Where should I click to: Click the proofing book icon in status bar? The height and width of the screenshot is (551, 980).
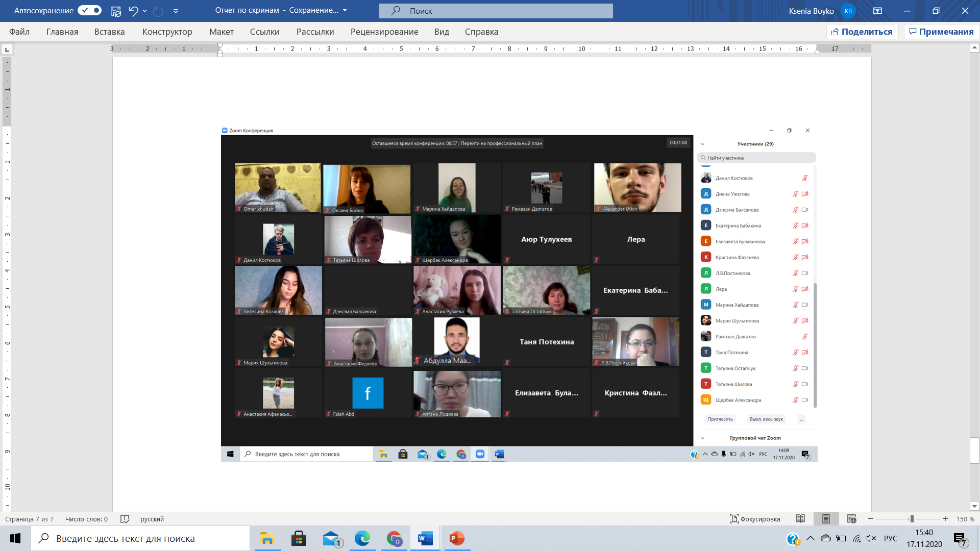[125, 519]
